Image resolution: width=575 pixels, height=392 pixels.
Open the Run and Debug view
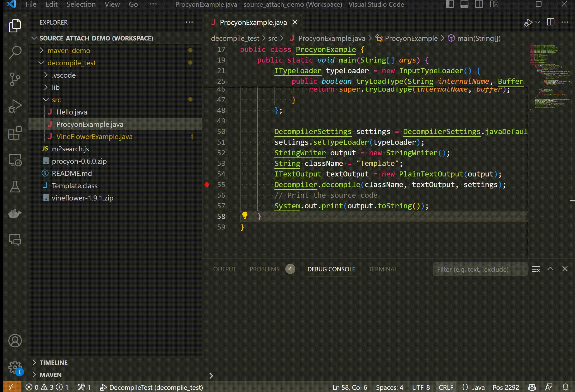(15, 106)
